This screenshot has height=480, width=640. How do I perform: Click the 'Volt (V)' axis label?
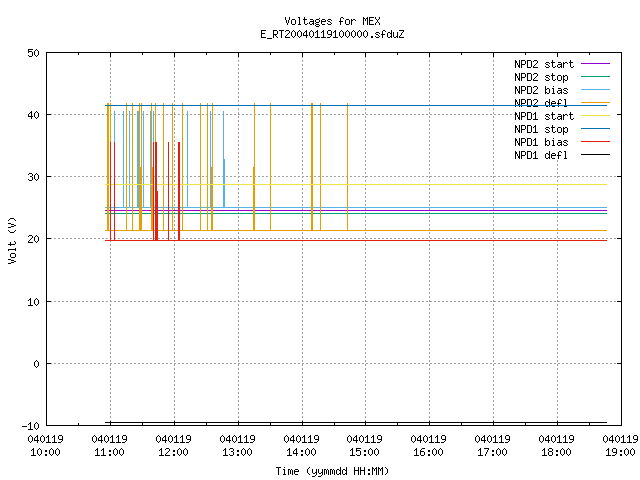point(12,240)
